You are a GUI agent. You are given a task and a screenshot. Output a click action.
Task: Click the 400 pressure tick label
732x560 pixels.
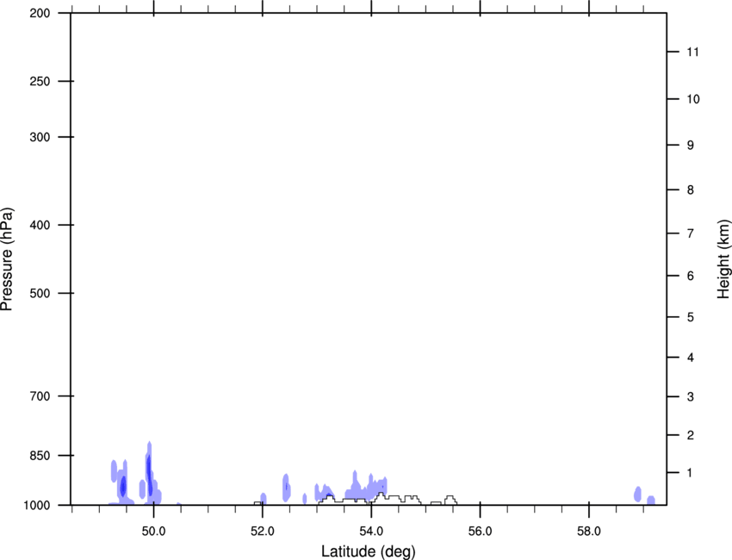coord(40,225)
